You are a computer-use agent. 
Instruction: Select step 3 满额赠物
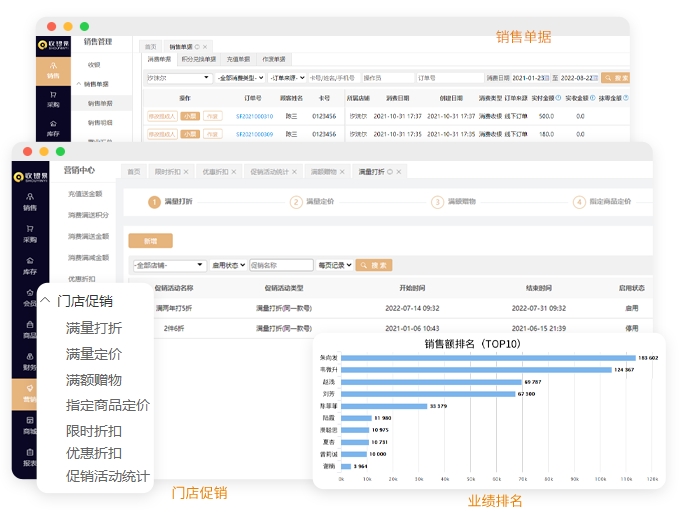click(x=454, y=202)
